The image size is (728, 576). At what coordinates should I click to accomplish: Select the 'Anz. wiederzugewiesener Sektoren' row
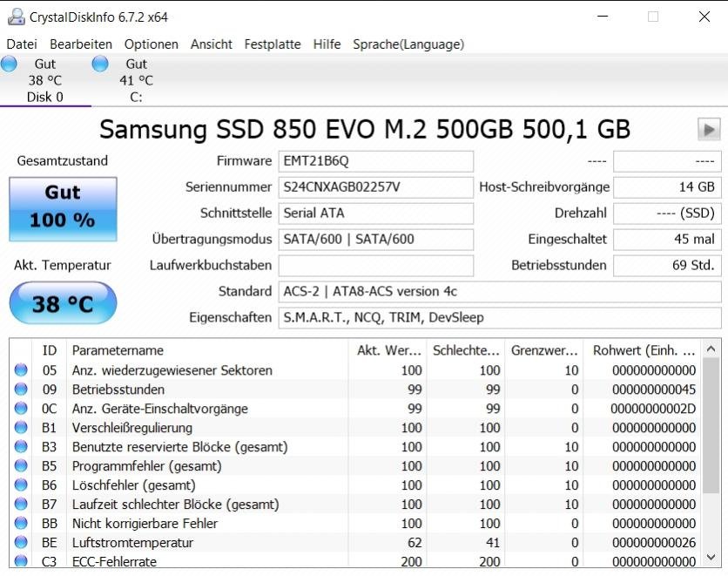point(355,370)
